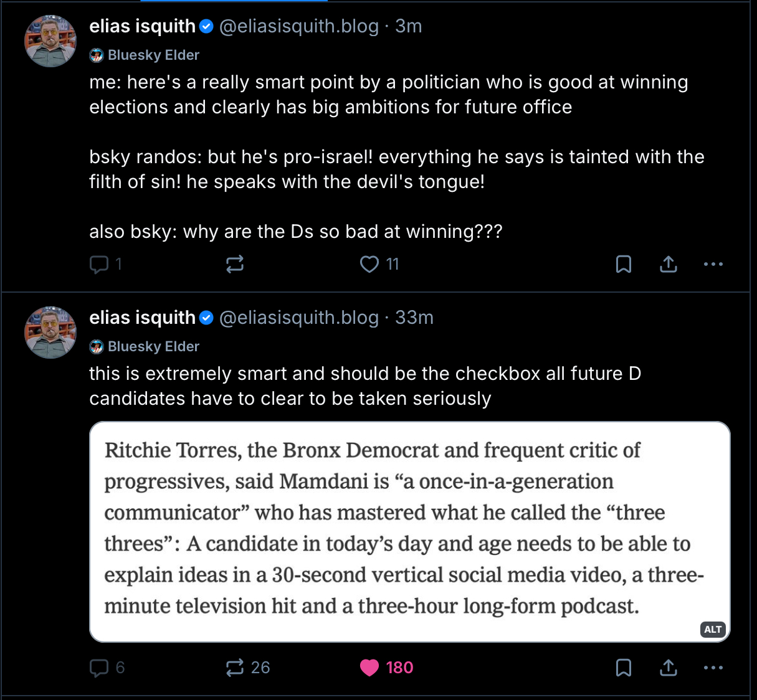Show ALT text for quoted image
757x700 pixels.
click(x=713, y=630)
